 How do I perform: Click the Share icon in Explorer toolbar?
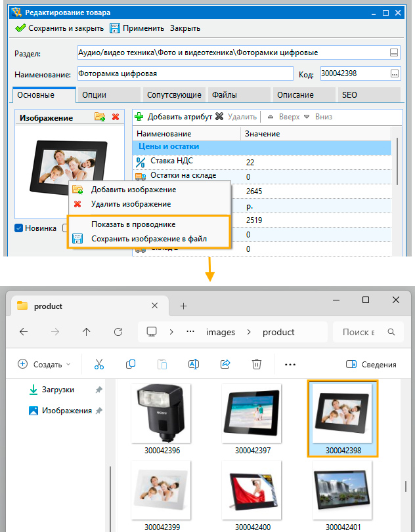pos(225,364)
